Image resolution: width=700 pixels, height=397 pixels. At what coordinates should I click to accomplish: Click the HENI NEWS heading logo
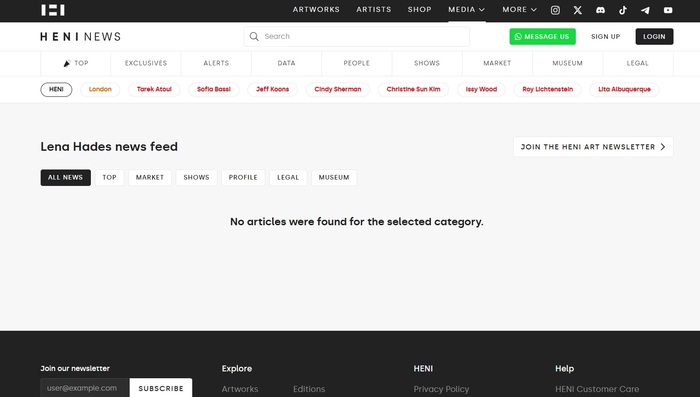pos(80,37)
